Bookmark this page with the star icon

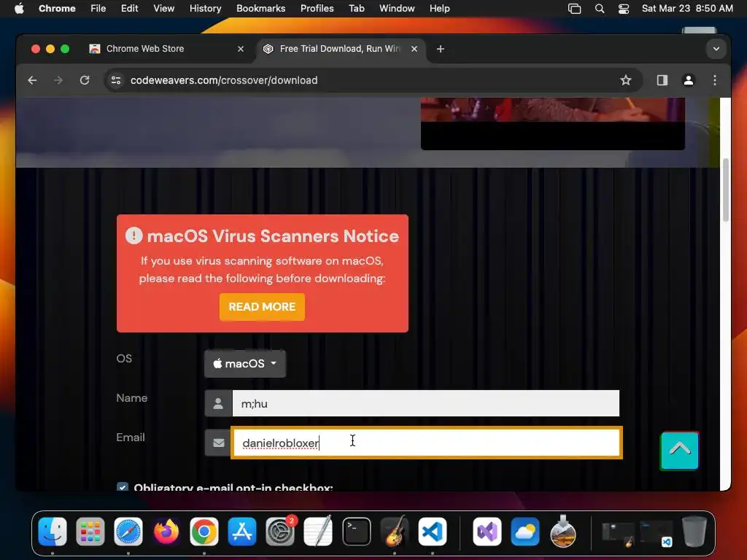(625, 80)
